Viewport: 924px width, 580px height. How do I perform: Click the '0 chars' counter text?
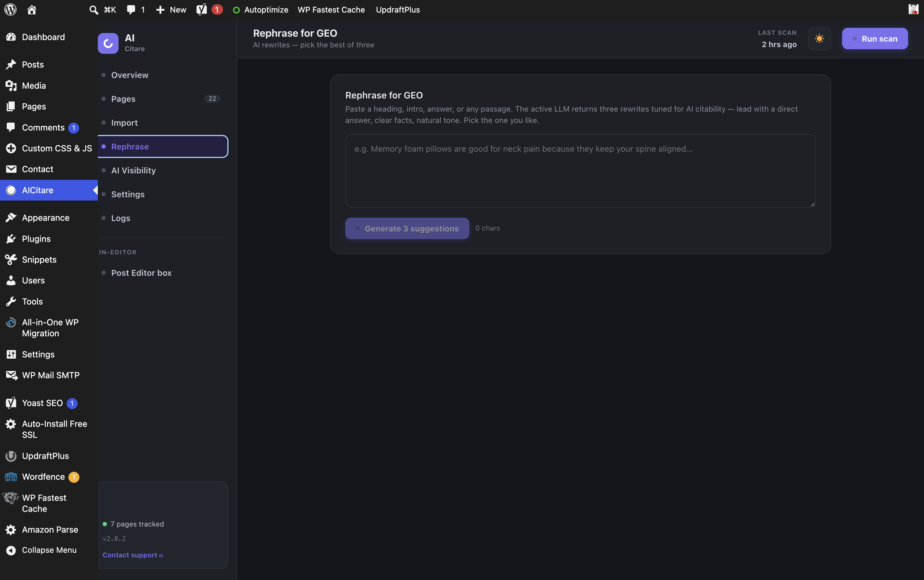tap(488, 228)
